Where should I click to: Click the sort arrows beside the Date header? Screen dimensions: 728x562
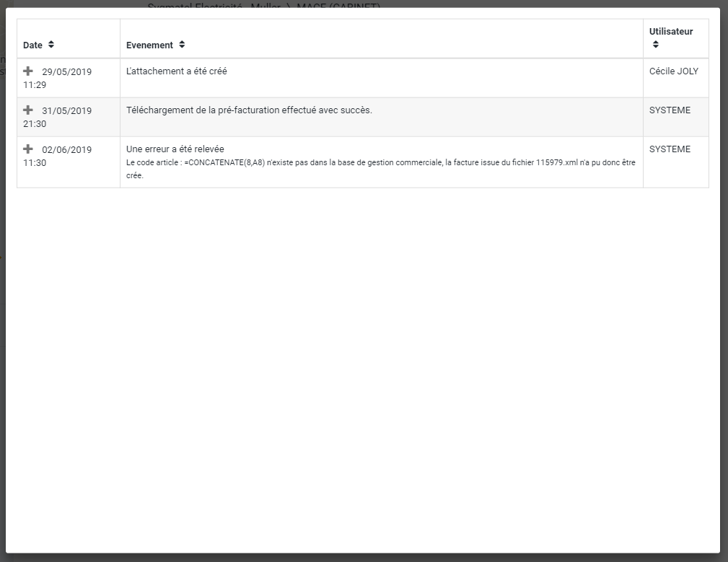51,45
